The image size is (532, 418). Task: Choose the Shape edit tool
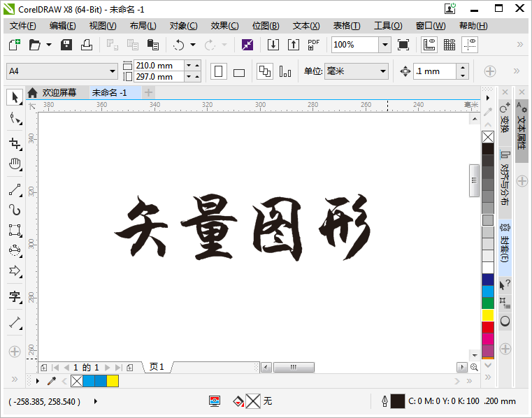click(x=15, y=120)
